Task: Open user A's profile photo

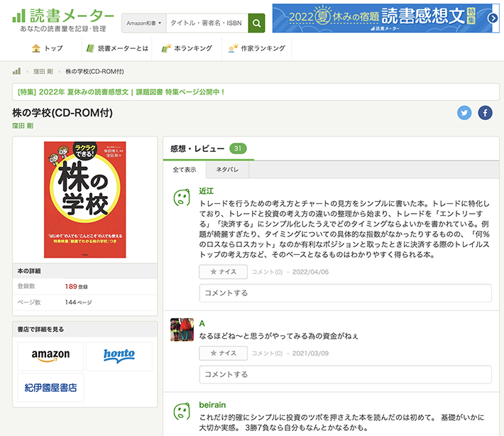Action: tap(182, 329)
